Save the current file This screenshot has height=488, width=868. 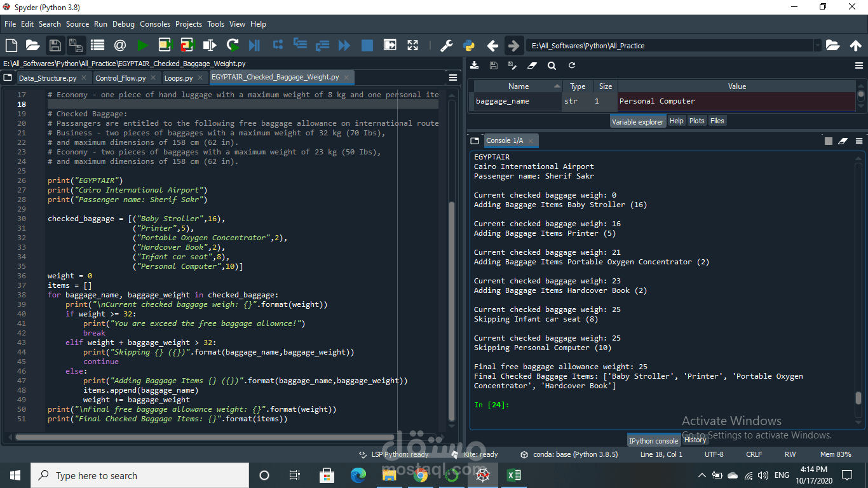click(x=55, y=45)
